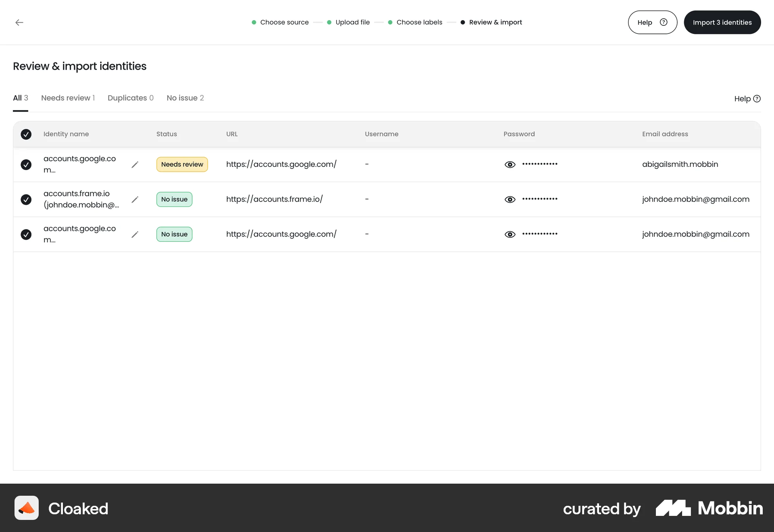The image size is (774, 532).
Task: Uncheck the accounts.frame.io row
Action: (x=26, y=199)
